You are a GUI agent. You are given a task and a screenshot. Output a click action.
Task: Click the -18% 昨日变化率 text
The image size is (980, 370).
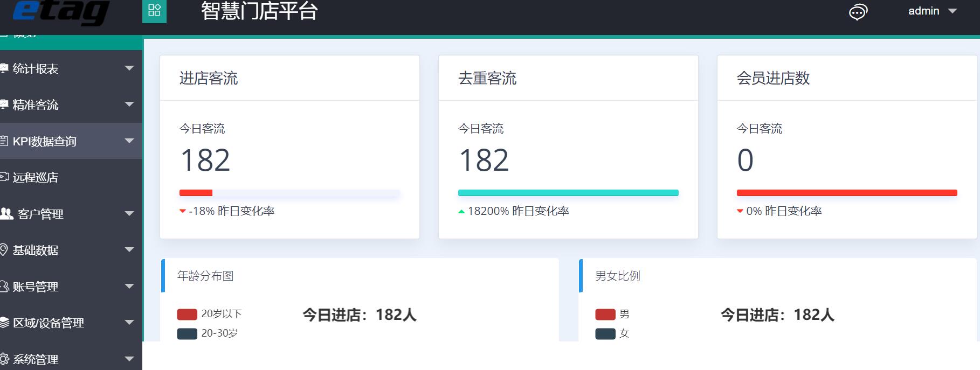(x=232, y=211)
